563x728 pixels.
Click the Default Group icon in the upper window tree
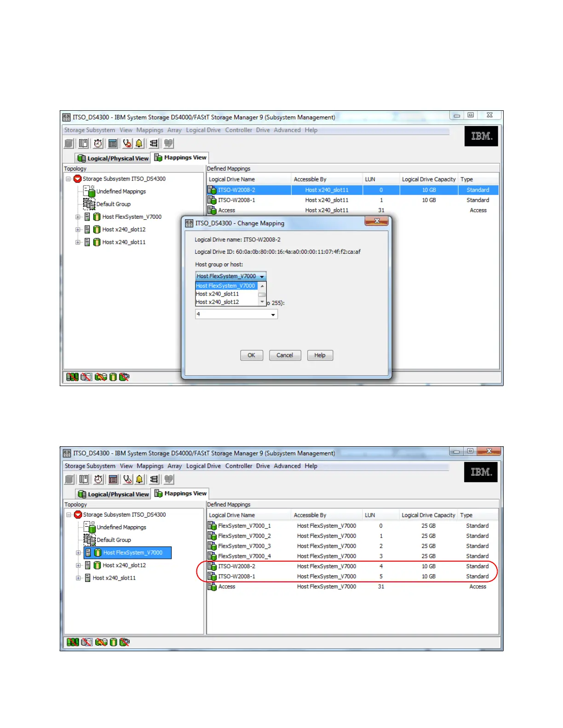click(x=89, y=204)
